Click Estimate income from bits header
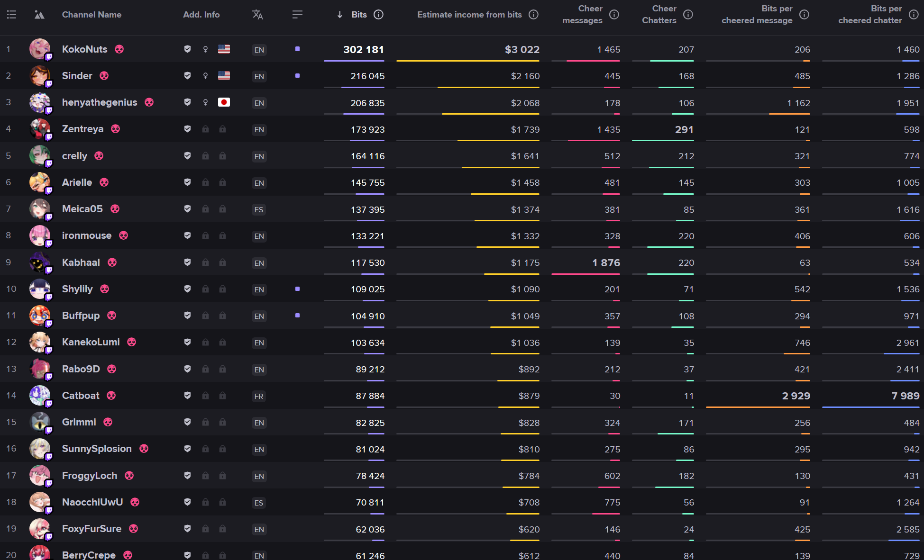 (469, 15)
